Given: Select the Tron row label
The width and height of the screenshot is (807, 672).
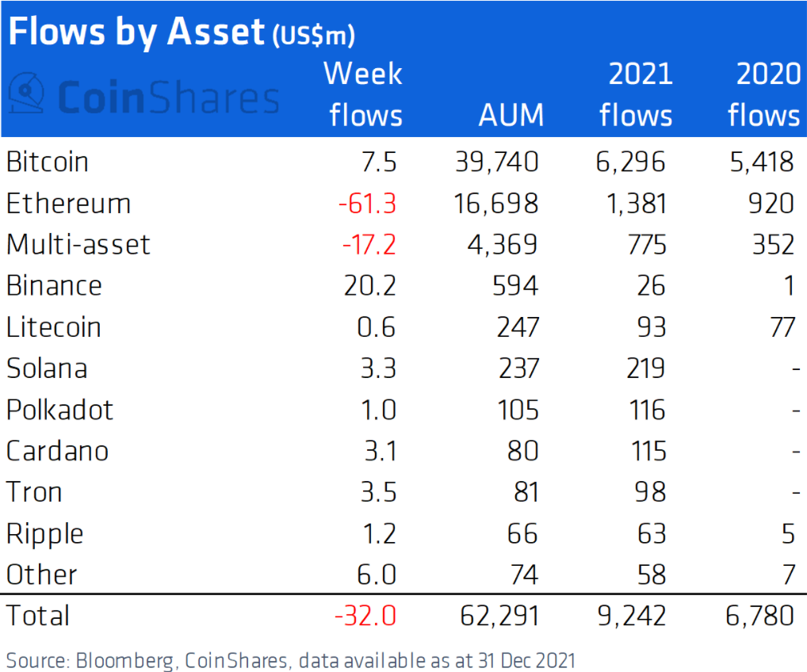Looking at the screenshot, I should (34, 492).
